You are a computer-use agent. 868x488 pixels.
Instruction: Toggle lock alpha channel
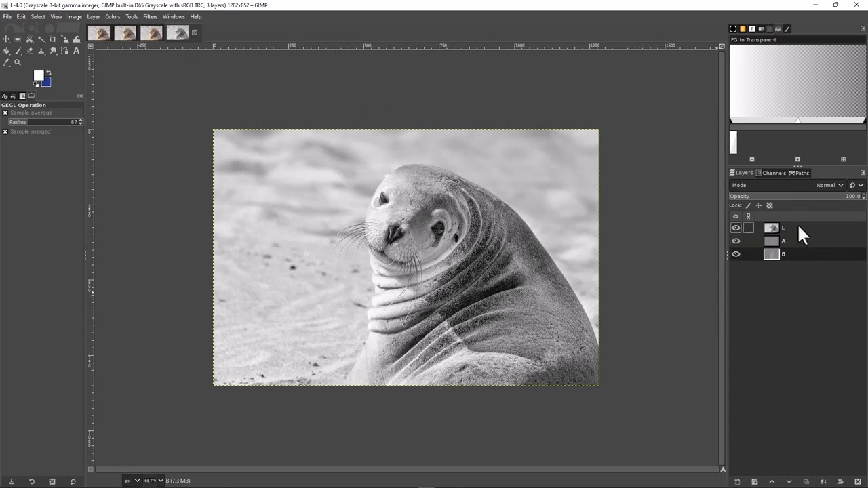tap(770, 205)
